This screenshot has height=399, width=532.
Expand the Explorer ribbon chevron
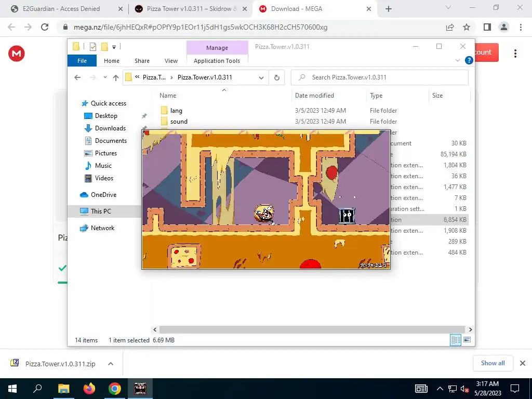457,60
